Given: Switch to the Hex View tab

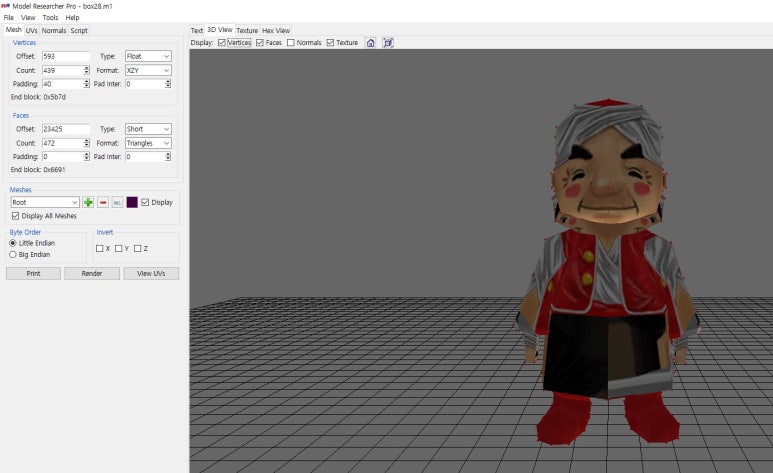Looking at the screenshot, I should (x=276, y=31).
